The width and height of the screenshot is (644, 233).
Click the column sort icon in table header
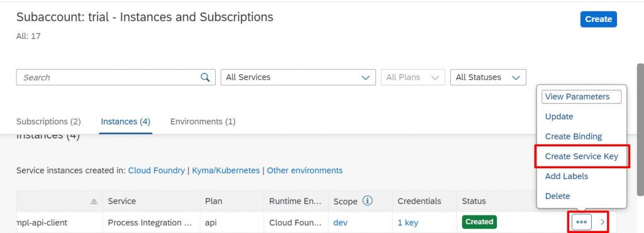(94, 201)
